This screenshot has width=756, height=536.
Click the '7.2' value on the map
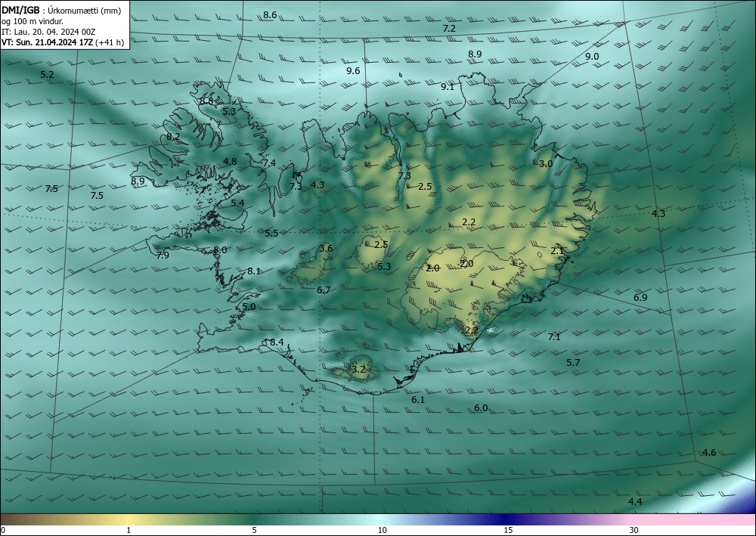tap(449, 29)
